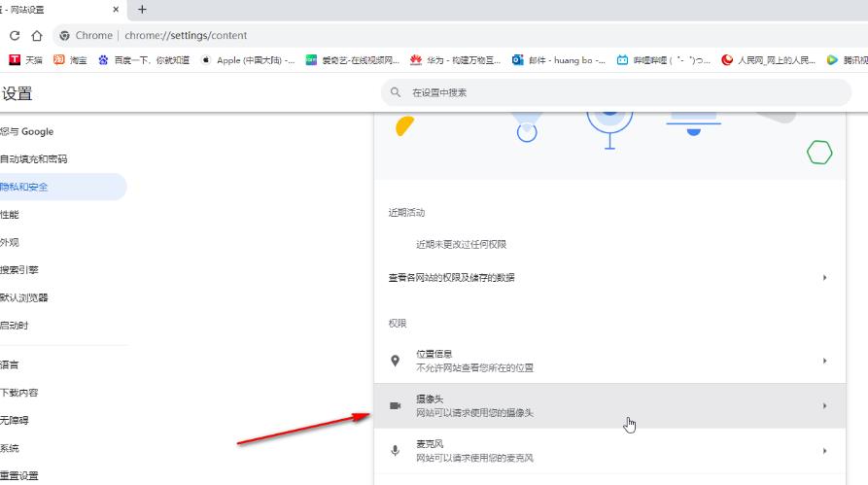Reload the page with the refresh icon

pyautogui.click(x=15, y=35)
